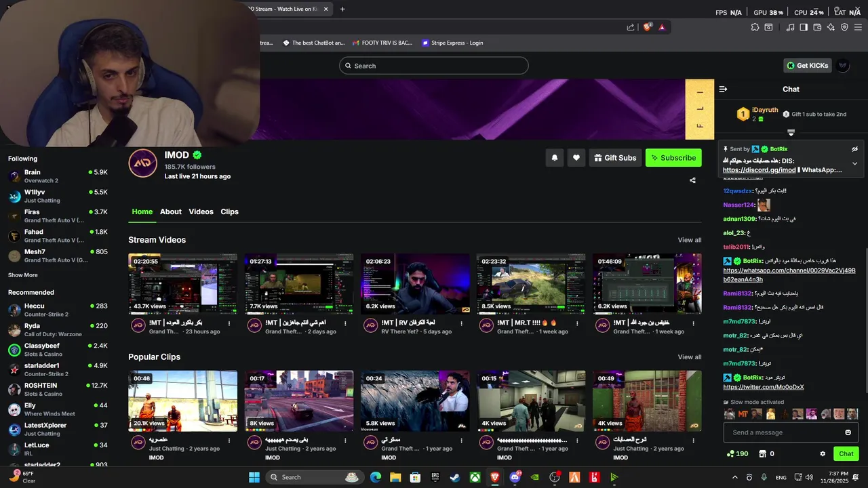Open a new browser tab

click(x=342, y=9)
